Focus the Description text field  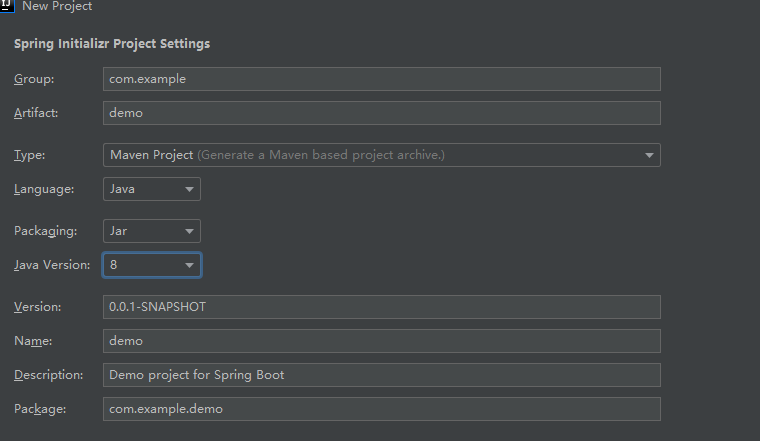click(381, 375)
